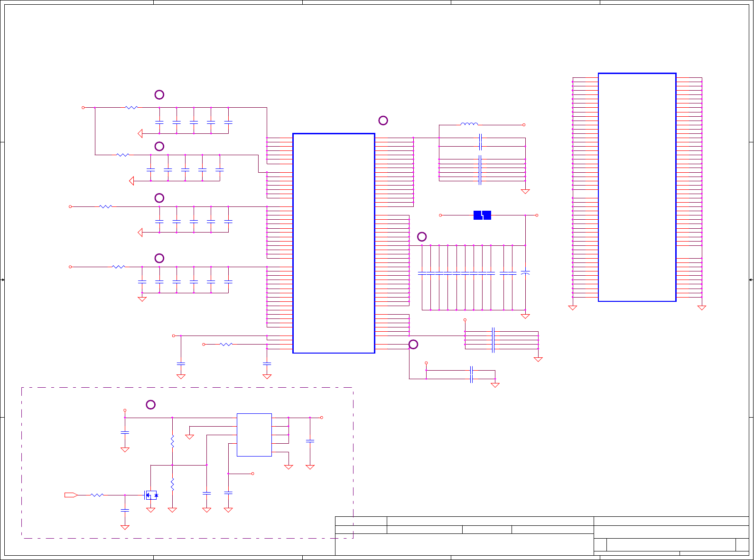Select the solid blue ferrite bead component
This screenshot has height=560, width=754.
coord(482,215)
